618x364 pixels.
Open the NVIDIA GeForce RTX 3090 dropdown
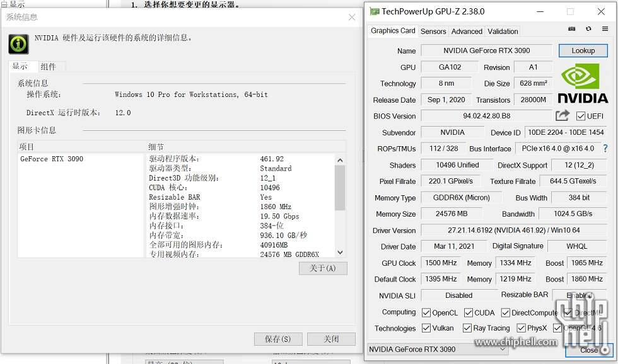coord(429,349)
